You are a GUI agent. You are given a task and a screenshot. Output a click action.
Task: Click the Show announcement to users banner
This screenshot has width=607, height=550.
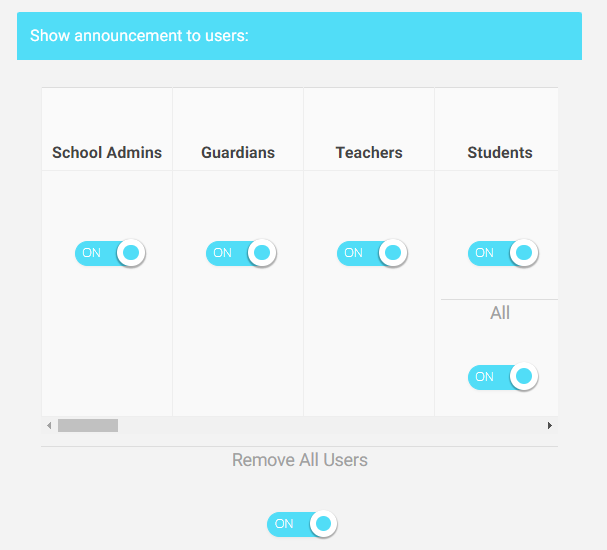(x=299, y=36)
